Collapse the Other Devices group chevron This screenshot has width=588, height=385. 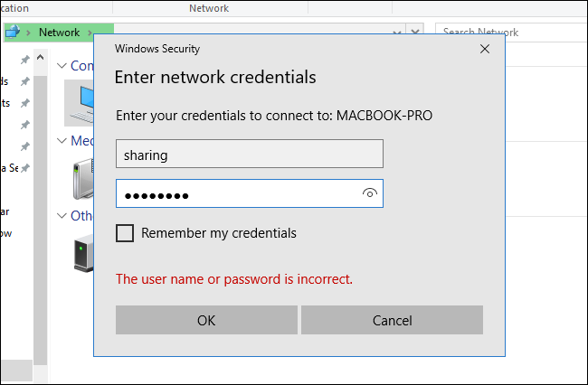click(62, 216)
